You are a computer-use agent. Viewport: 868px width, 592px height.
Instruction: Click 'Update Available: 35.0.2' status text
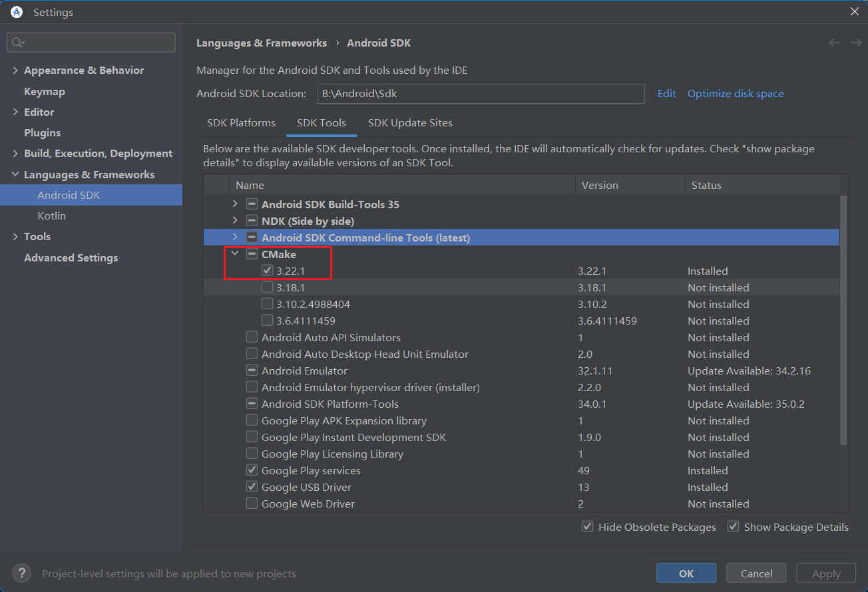746,404
